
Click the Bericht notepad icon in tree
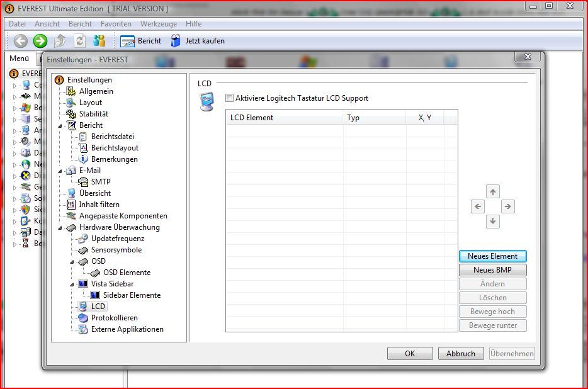(x=71, y=125)
